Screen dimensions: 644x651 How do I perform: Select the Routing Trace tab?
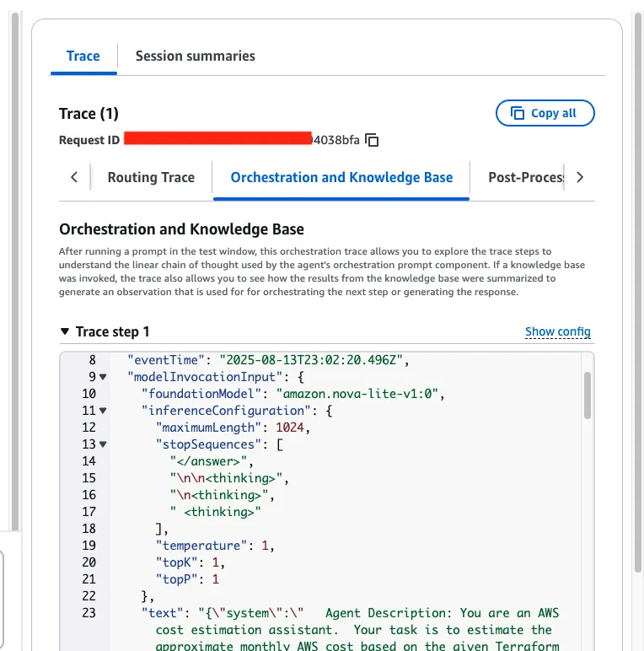151,177
